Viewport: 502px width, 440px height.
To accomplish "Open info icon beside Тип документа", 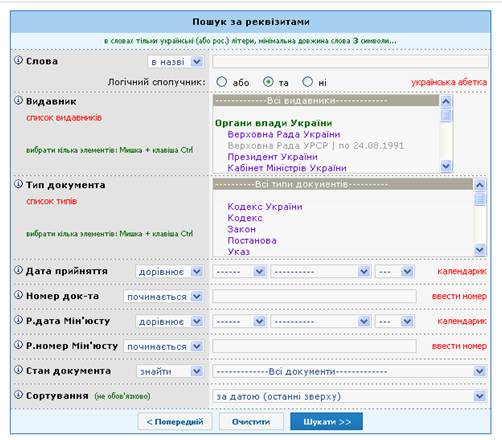I will (18, 184).
